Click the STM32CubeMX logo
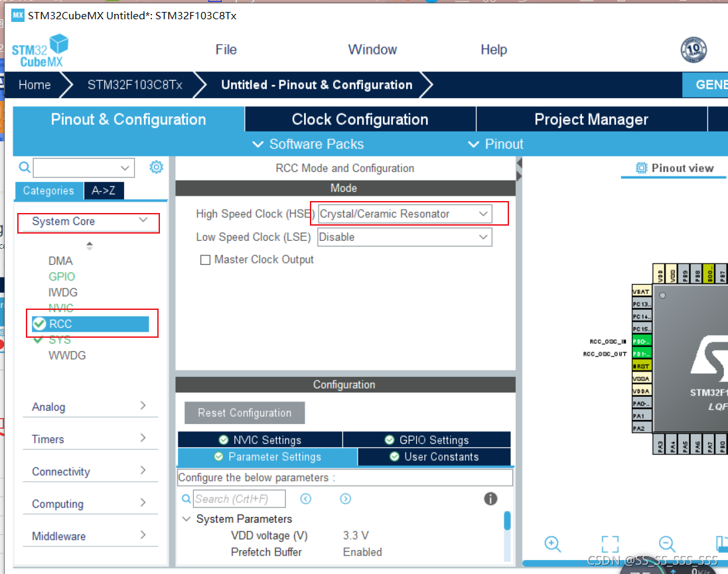This screenshot has height=574, width=728. tap(40, 50)
